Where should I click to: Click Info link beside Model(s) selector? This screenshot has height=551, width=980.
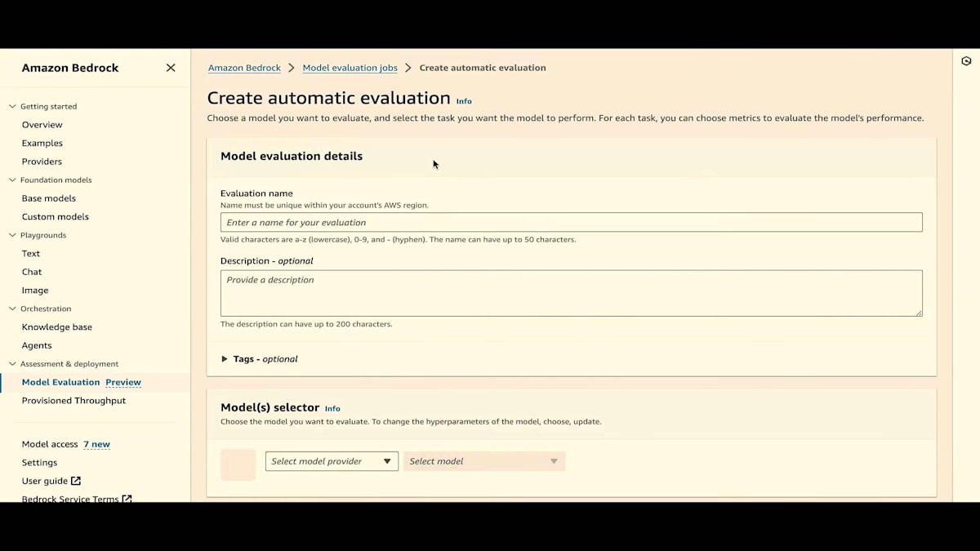coord(332,408)
